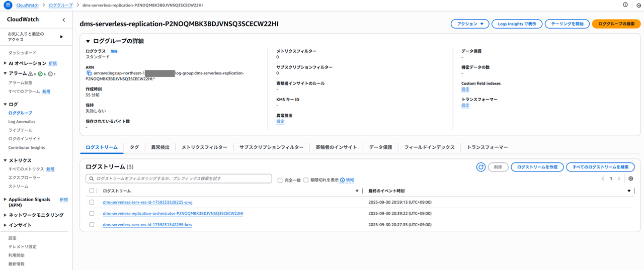Click the orange ロググループの検索 button
Screen dimensions: 644x270
[616, 24]
